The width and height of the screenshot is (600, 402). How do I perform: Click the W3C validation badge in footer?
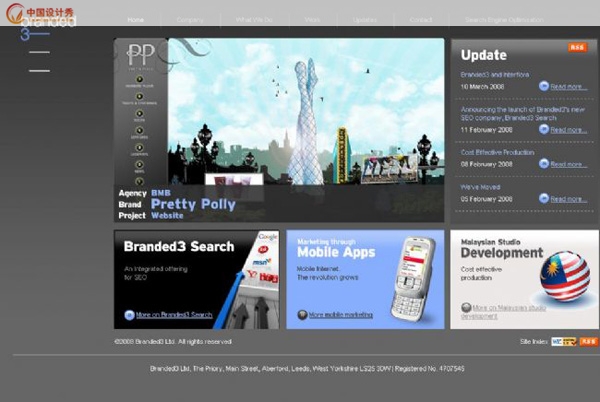pos(564,342)
